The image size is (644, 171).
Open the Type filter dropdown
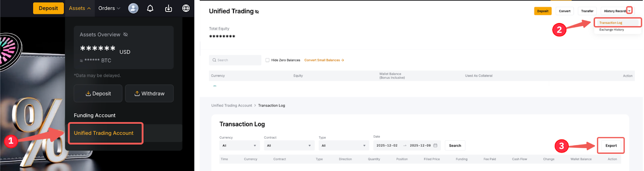point(343,146)
